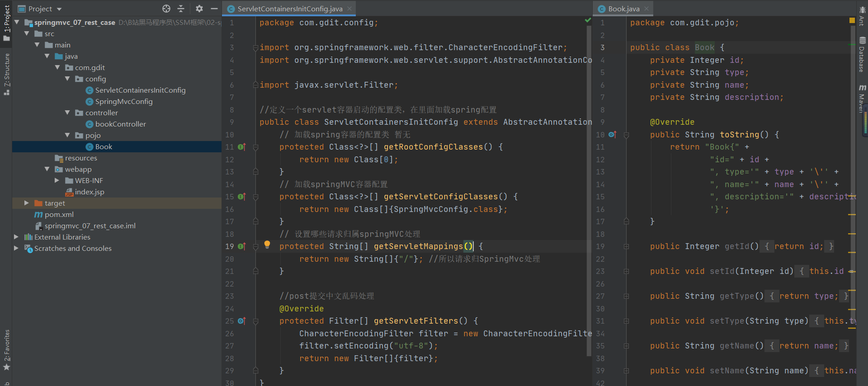
Task: Click line number 19 in left editor
Action: 230,246
